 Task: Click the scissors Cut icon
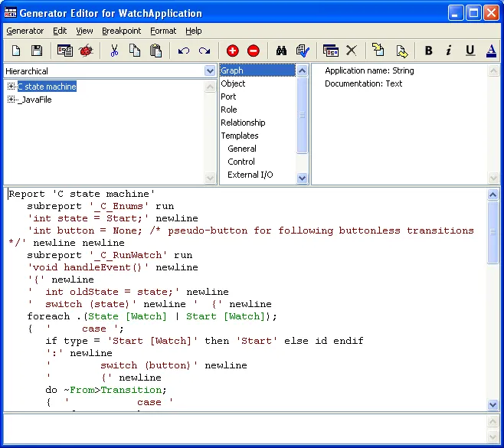tap(114, 51)
